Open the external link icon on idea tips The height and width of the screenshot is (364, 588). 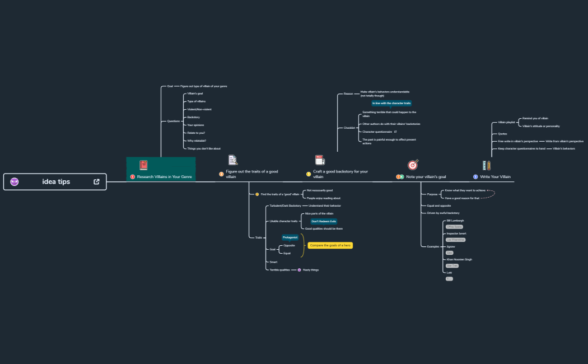[x=96, y=181]
